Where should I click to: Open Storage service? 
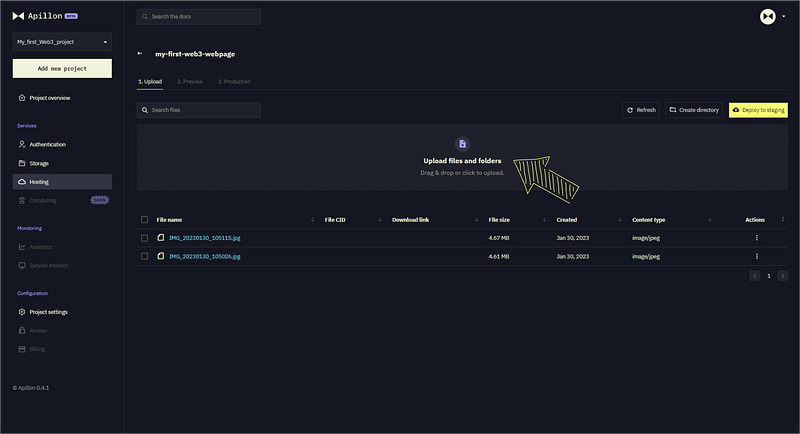pos(62,163)
